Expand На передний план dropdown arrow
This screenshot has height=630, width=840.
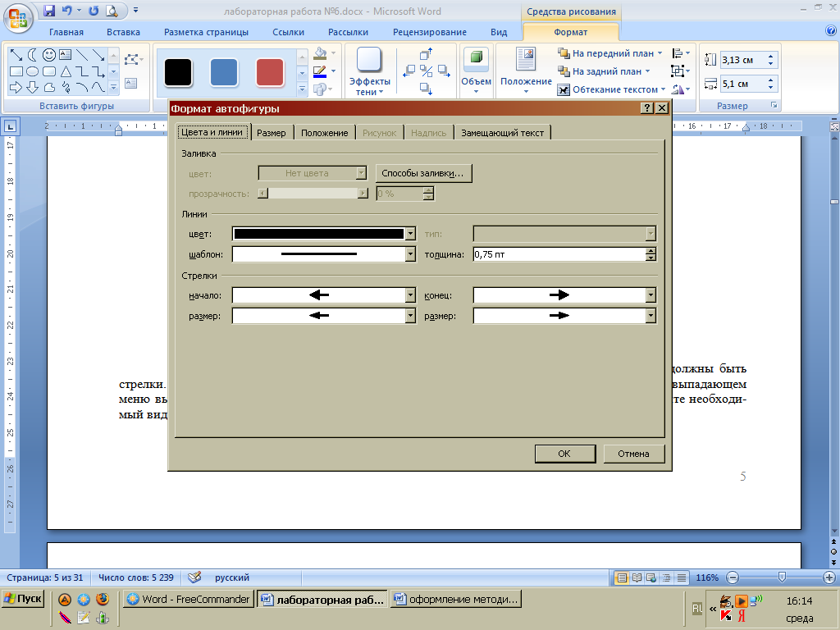pos(660,53)
